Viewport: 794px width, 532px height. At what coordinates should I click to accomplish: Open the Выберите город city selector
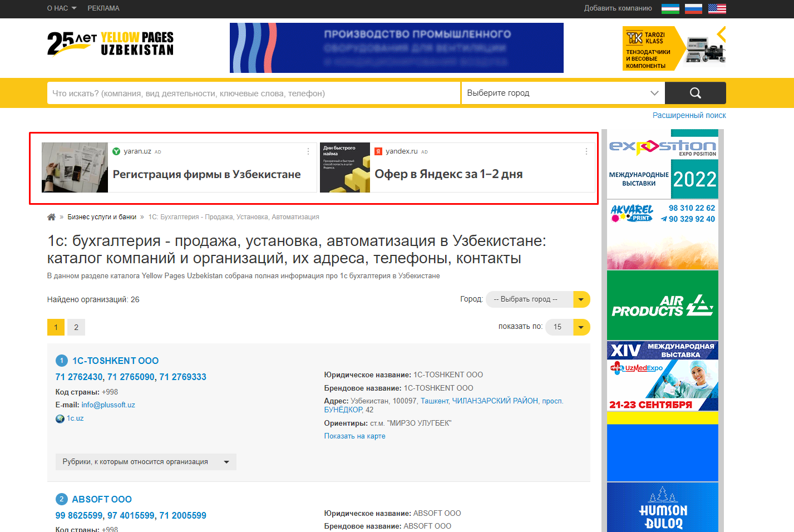[563, 93]
